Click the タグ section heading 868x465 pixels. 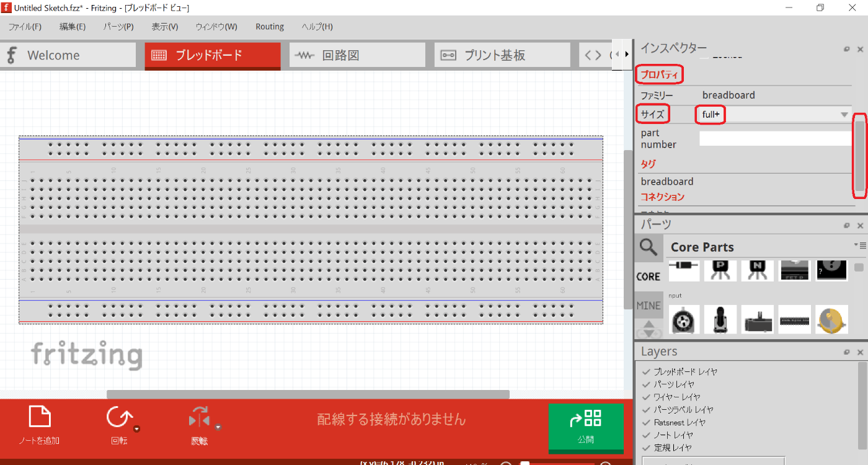pyautogui.click(x=648, y=164)
